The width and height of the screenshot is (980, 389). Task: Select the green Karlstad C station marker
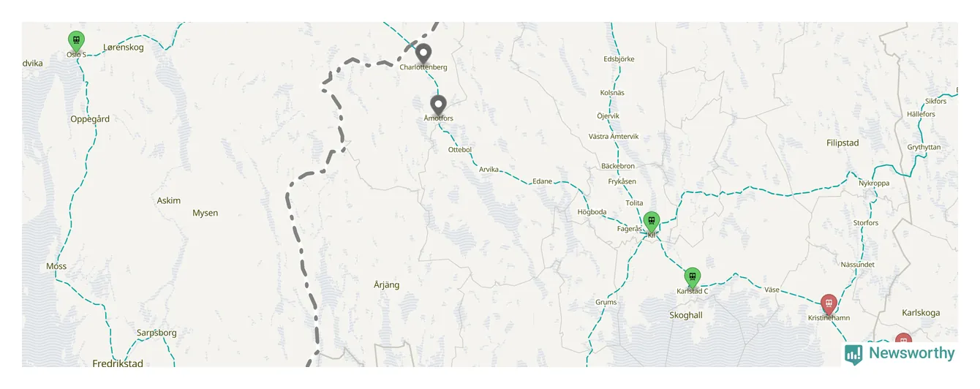tap(692, 279)
